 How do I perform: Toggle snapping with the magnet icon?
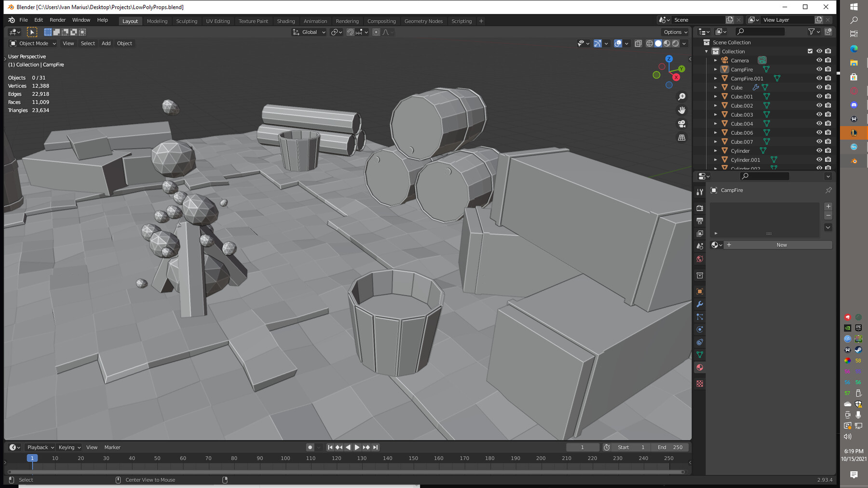[350, 32]
